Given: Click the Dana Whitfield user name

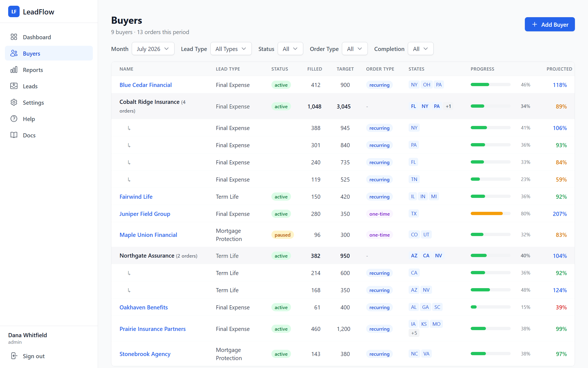Looking at the screenshot, I should (27, 335).
